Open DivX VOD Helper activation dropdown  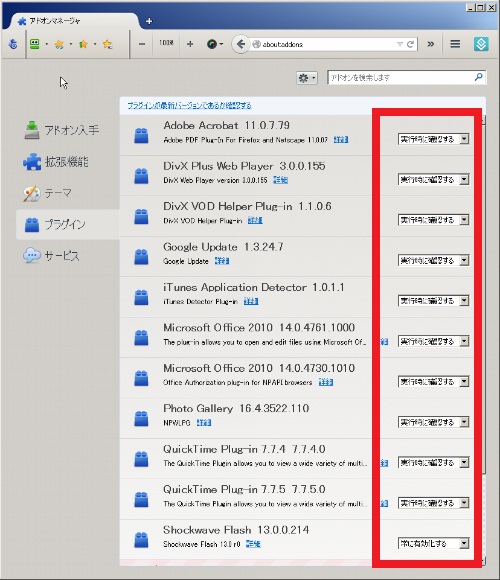tap(433, 220)
